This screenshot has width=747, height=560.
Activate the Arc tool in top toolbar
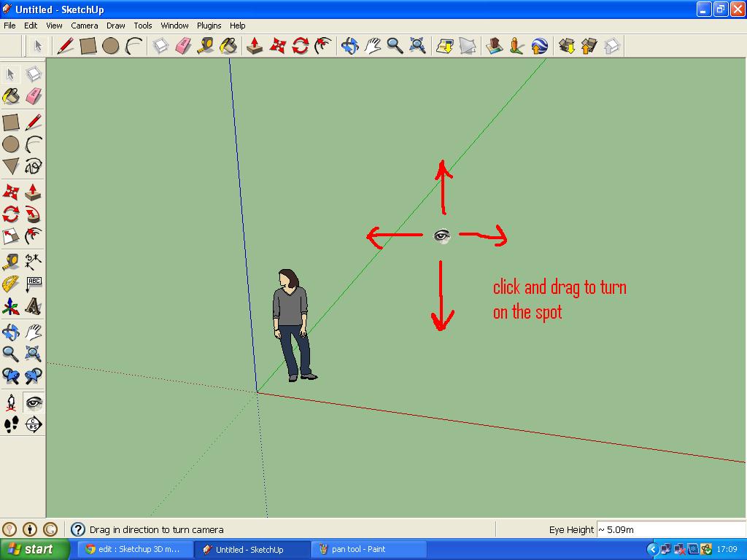click(x=133, y=46)
